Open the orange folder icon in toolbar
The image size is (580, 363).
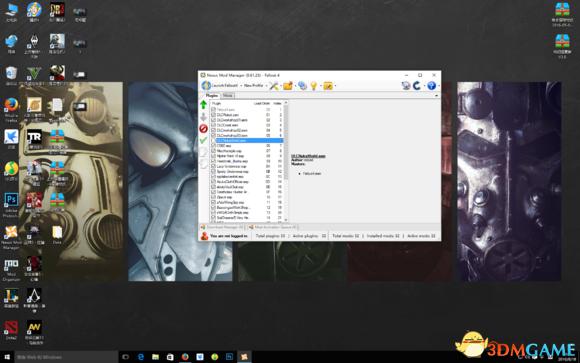288,86
